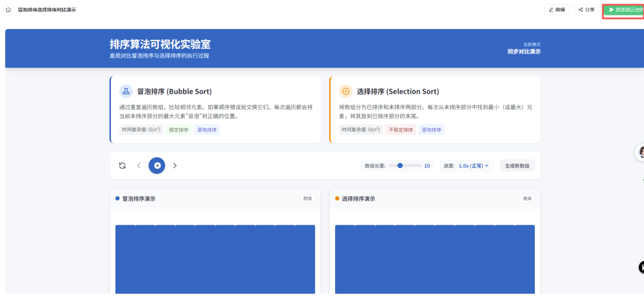Viewport: 644px width, 301px height.
Task: Click selection sort 时间复杂度: O(n²) tag
Action: [x=361, y=130]
